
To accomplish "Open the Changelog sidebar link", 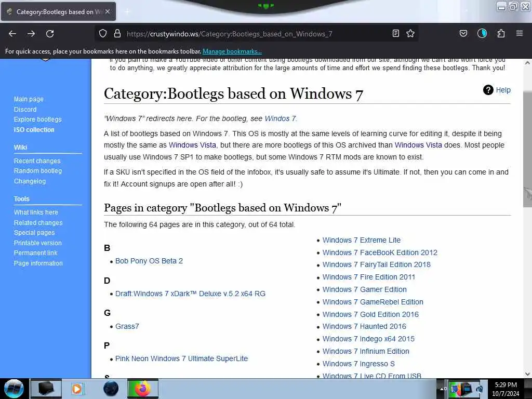I will tap(30, 181).
